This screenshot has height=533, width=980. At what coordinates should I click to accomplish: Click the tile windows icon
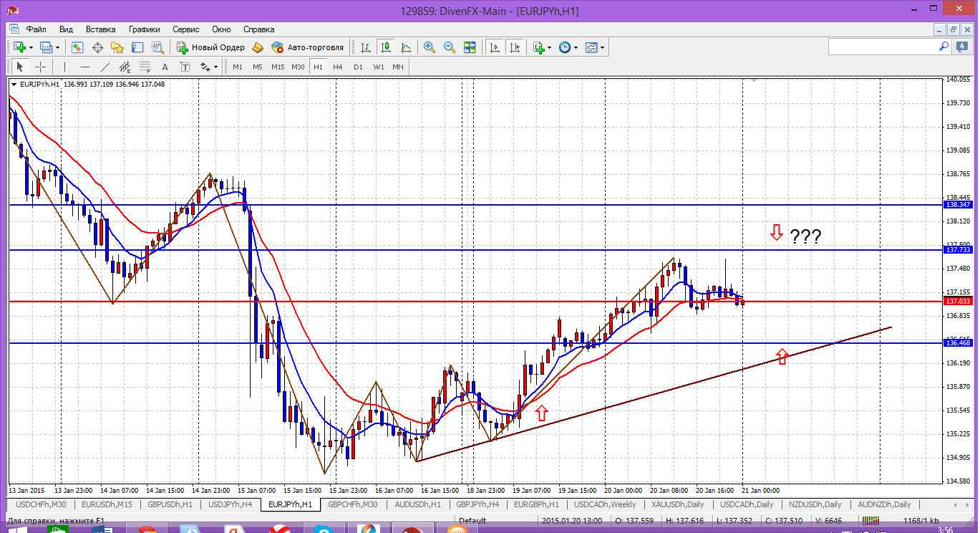point(470,47)
